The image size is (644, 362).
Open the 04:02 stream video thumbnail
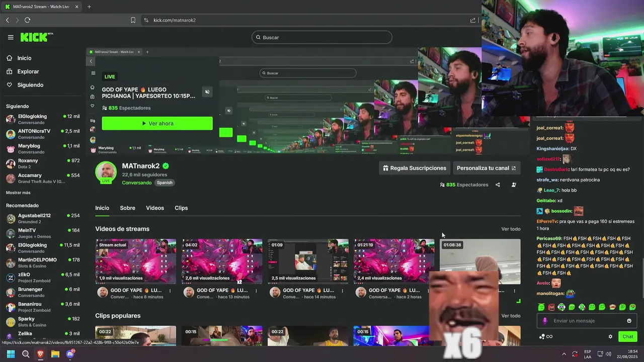222,261
